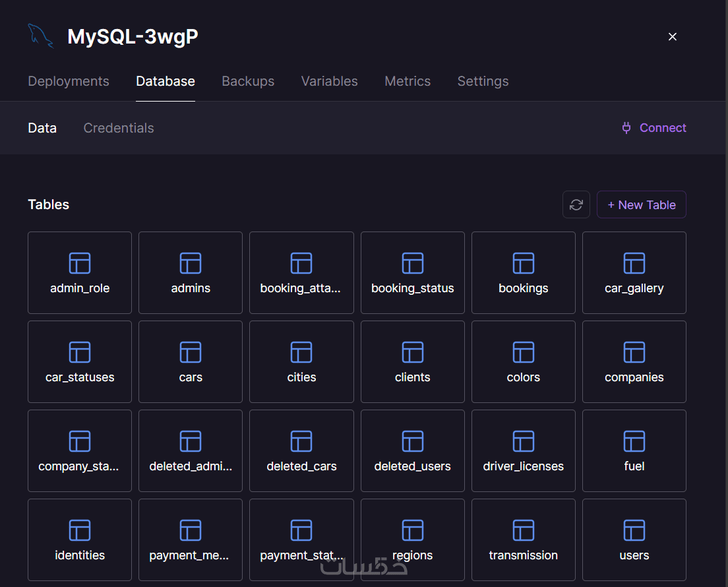Open the deleted_cars table icon
This screenshot has width=728, height=587.
point(301,442)
